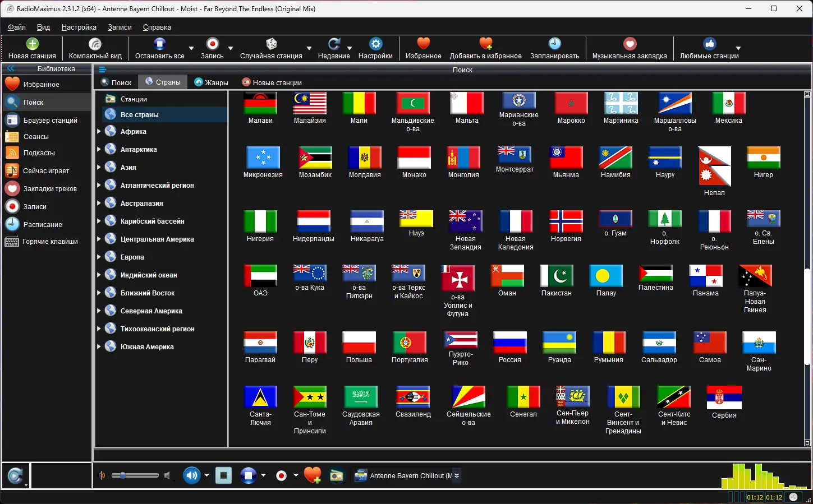813x504 pixels.
Task: Open Сейчас играет in the sidebar
Action: [x=47, y=170]
